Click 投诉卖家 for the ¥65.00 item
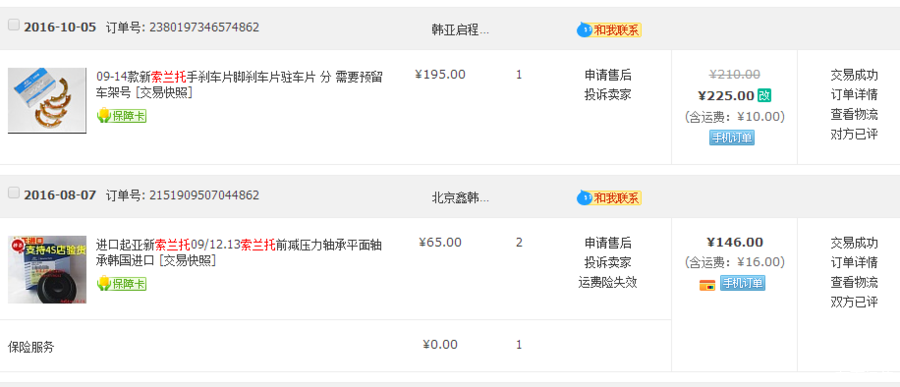Image resolution: width=900 pixels, height=387 pixels. click(x=608, y=262)
